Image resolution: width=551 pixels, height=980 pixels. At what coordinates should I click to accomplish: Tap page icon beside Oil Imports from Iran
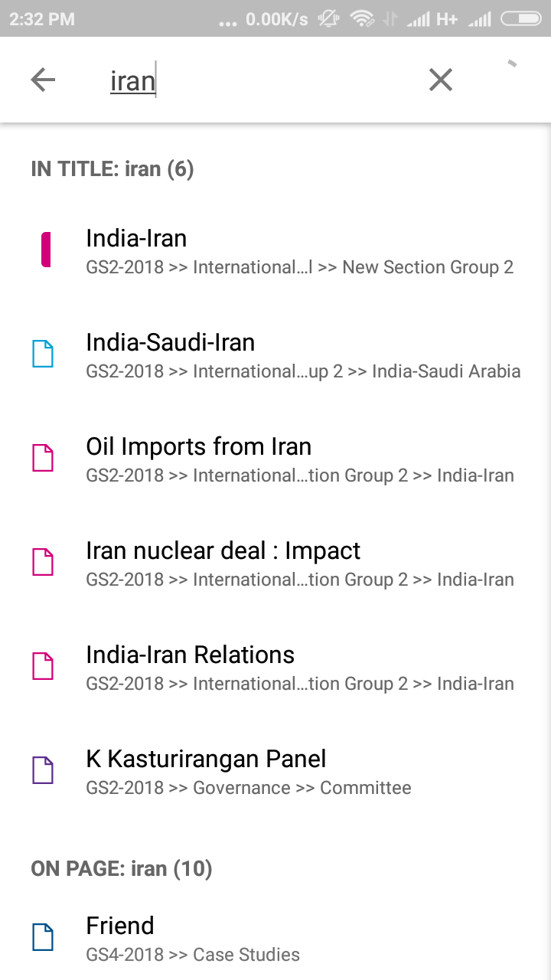[43, 459]
